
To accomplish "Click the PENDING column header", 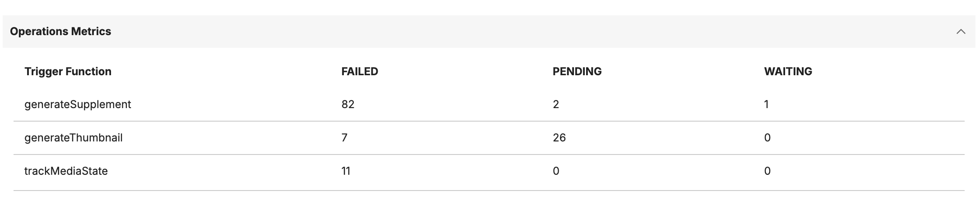I will 577,72.
